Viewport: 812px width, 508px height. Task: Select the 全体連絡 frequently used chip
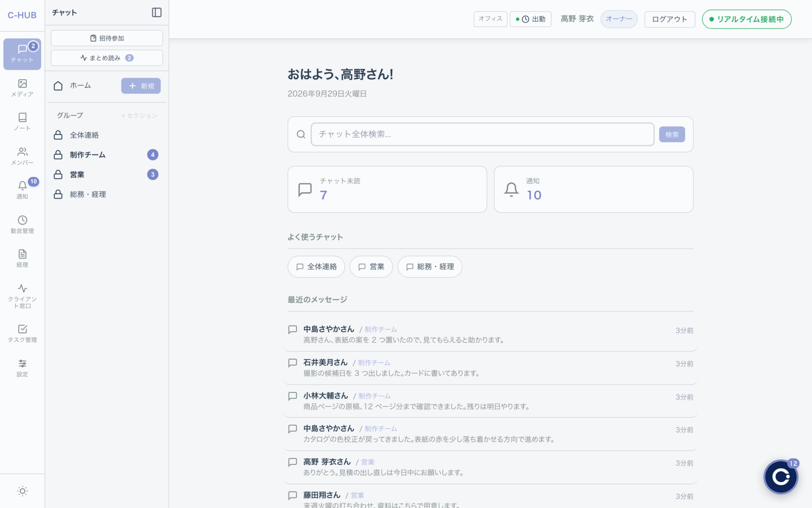click(x=316, y=267)
